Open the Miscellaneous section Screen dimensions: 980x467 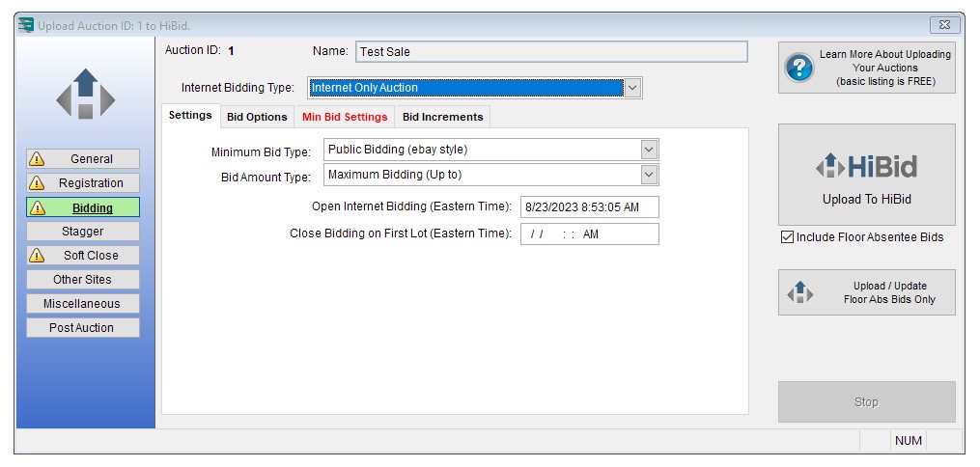[x=83, y=303]
